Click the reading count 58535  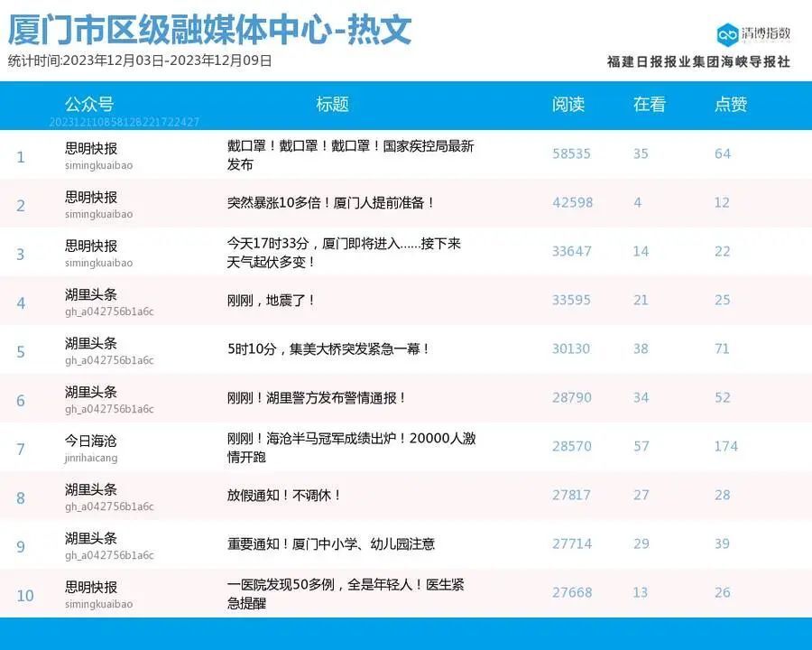pyautogui.click(x=571, y=153)
